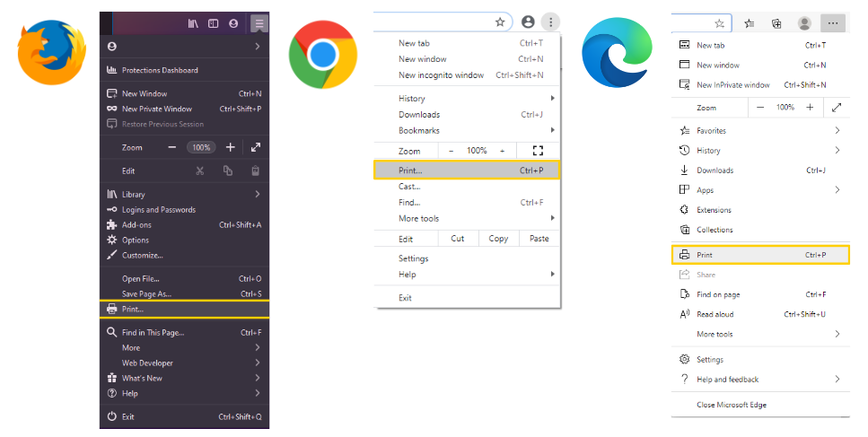Expand What's New in Firefox menu

click(184, 379)
